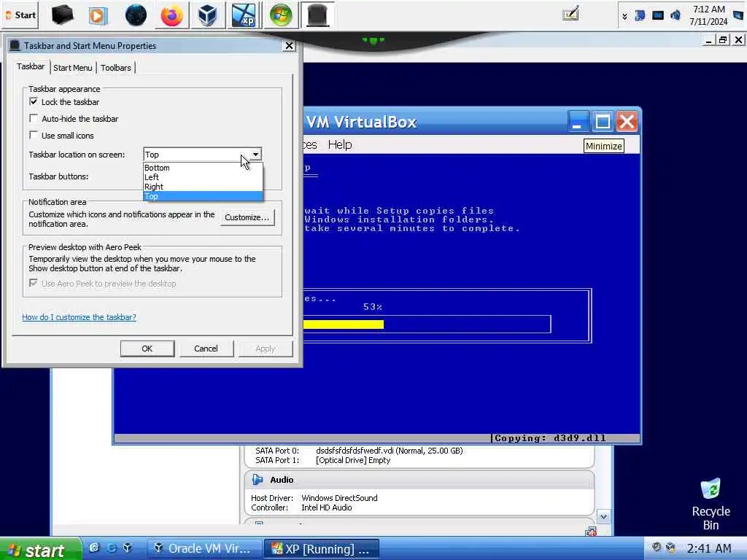Switch to XP [Running] taskbar button
747x560 pixels.
(322, 549)
